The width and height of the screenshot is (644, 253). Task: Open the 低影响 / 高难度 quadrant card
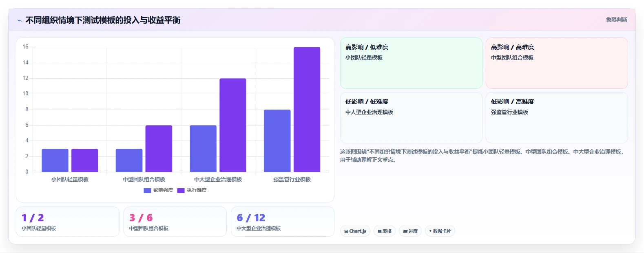(x=557, y=118)
